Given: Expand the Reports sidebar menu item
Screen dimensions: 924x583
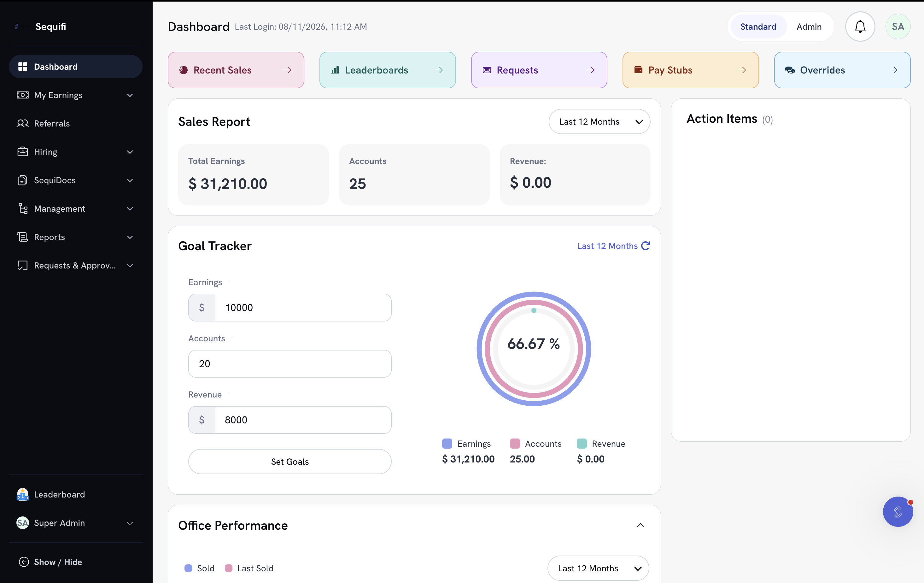Looking at the screenshot, I should (x=76, y=237).
